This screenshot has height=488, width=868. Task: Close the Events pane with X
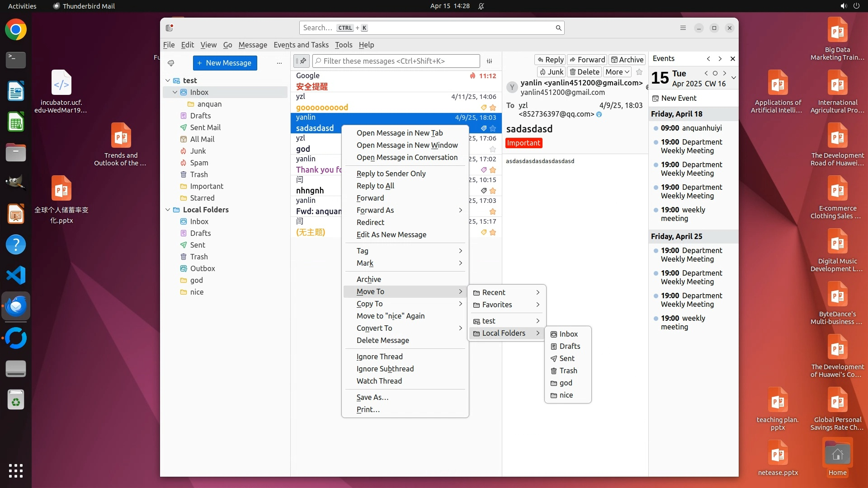click(732, 59)
